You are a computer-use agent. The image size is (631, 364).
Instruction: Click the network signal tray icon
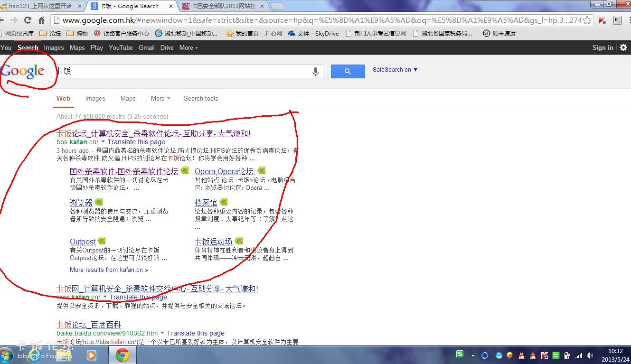tap(579, 355)
